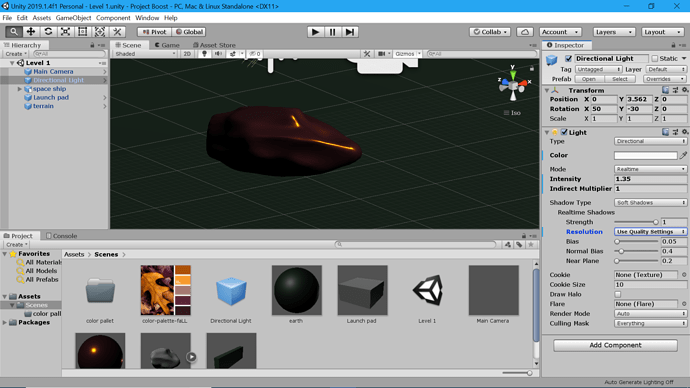Lock the Inspector panel

point(673,45)
